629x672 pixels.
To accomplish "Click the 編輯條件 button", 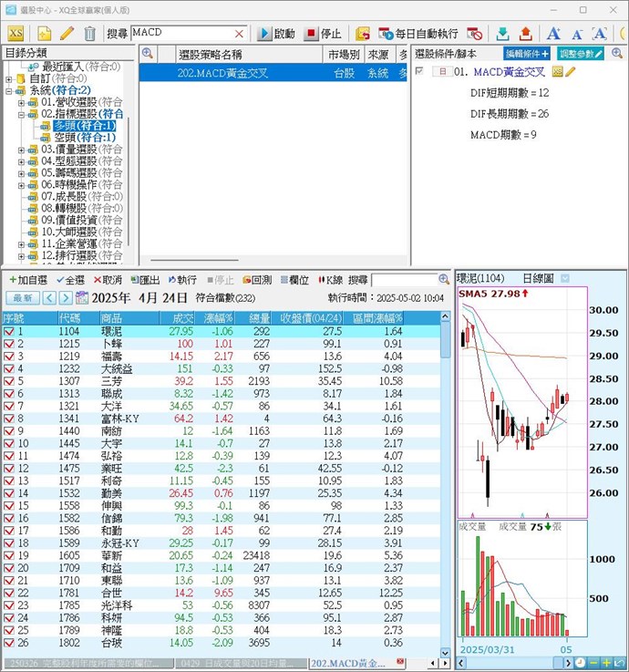I will tap(528, 55).
